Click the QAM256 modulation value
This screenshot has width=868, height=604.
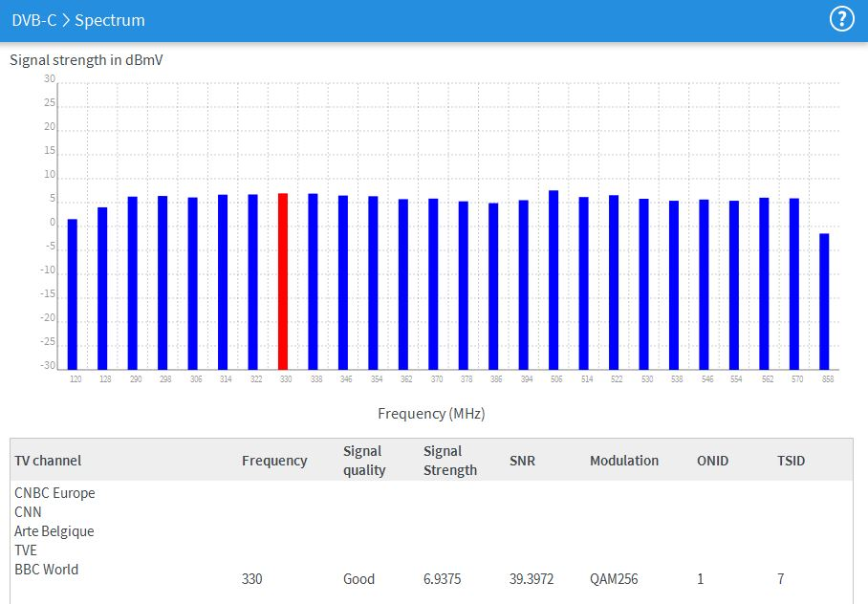point(614,579)
